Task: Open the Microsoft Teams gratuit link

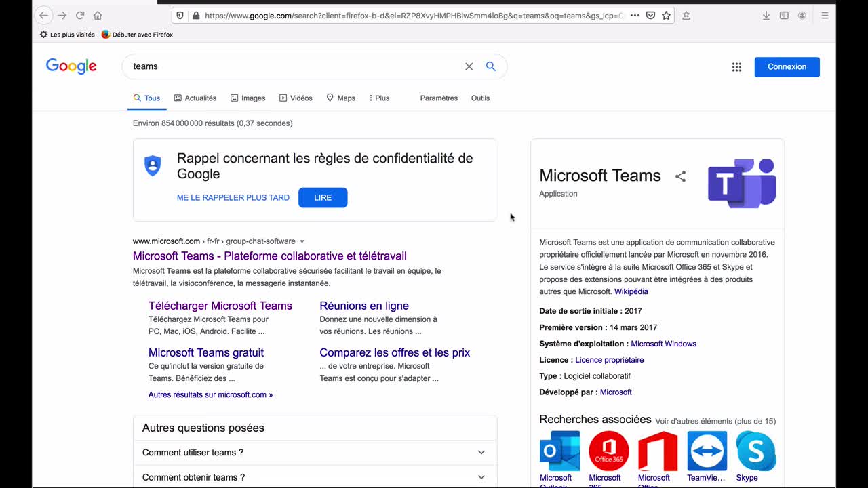Action: coord(206,352)
